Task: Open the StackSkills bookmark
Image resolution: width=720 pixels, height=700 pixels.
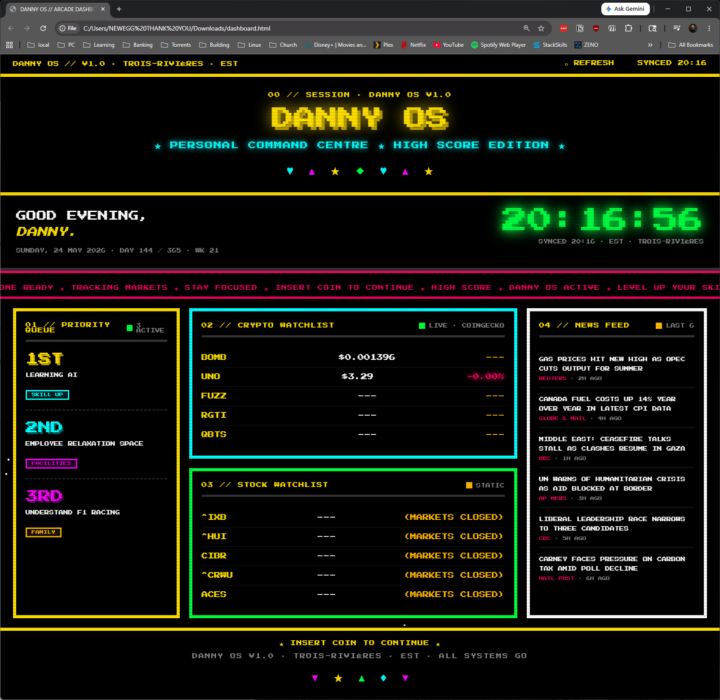Action: [x=550, y=45]
